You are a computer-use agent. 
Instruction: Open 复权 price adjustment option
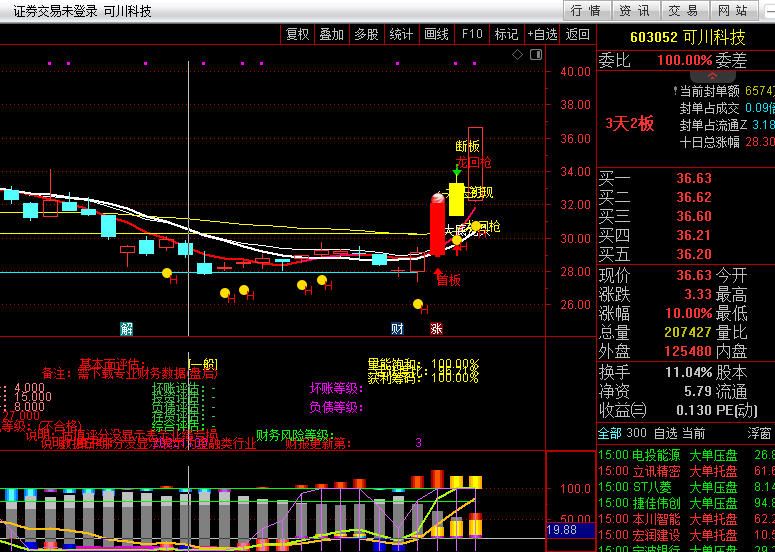pyautogui.click(x=297, y=34)
